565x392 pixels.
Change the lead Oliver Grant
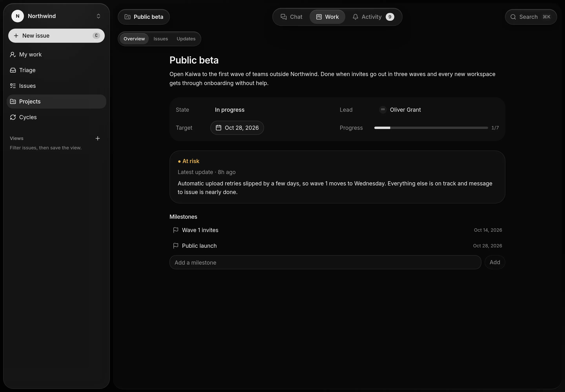click(x=400, y=110)
